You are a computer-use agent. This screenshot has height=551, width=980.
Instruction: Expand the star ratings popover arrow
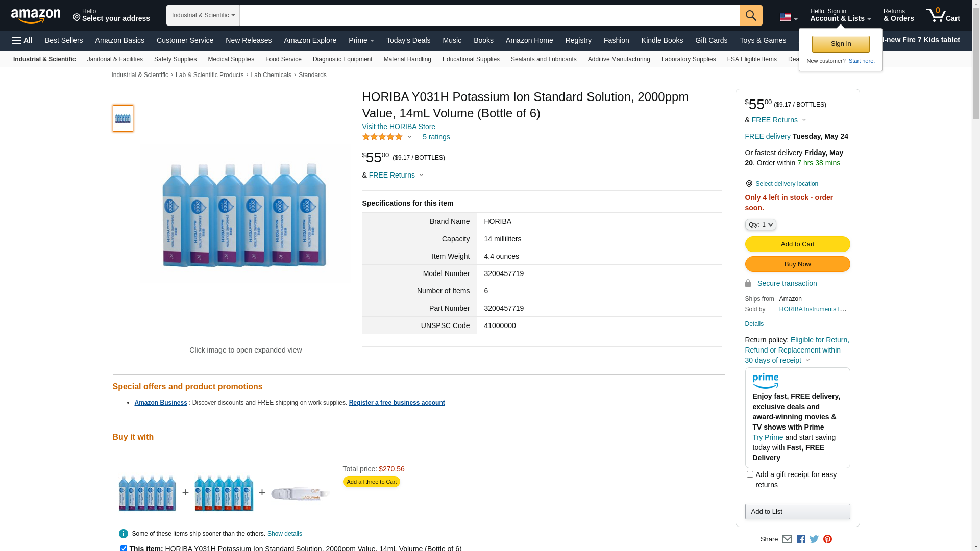pos(409,137)
